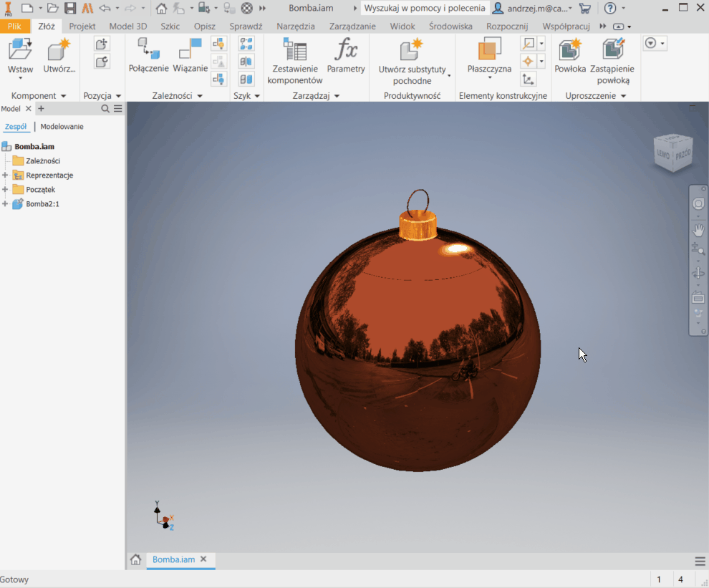
Task: Open Zestawienie komponentów bill of materials
Action: (x=294, y=50)
